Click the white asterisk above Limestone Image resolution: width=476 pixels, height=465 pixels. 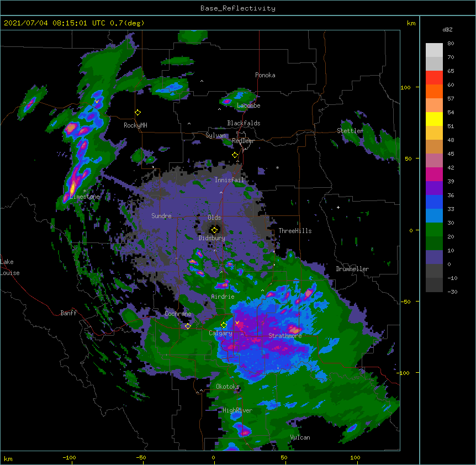[x=84, y=191]
